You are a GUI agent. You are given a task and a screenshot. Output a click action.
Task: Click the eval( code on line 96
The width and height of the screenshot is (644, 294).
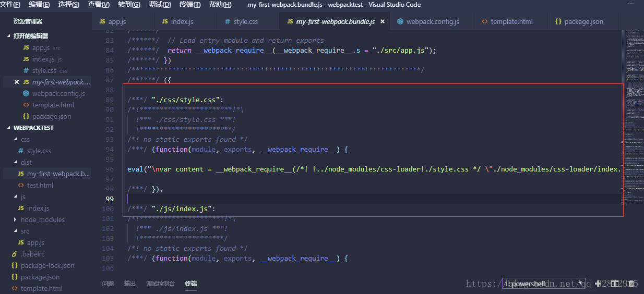(x=138, y=169)
